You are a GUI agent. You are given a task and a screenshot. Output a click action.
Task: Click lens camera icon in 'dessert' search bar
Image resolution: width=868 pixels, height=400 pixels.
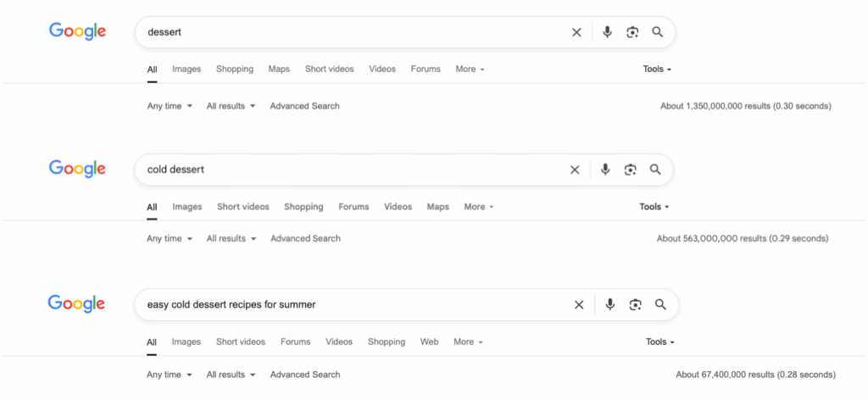632,32
